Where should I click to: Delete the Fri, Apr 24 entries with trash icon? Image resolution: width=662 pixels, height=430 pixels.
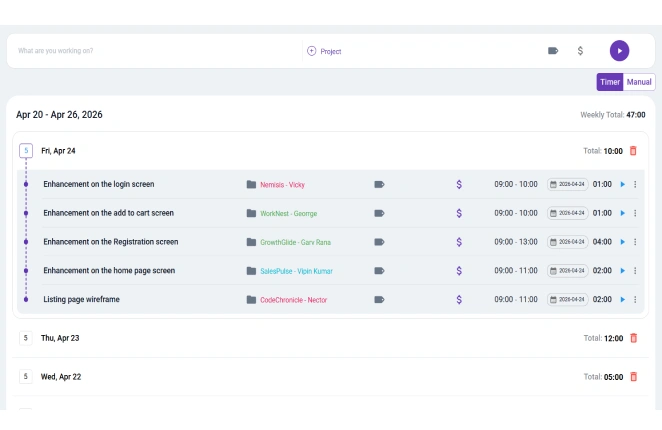[x=633, y=151]
